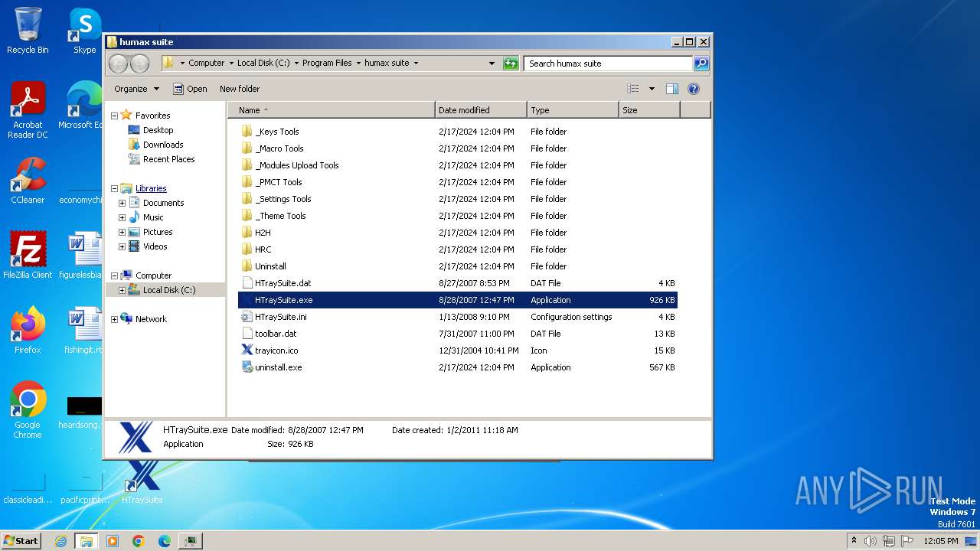Select Downloads under Favorites
The width and height of the screenshot is (980, 551).
[x=155, y=145]
